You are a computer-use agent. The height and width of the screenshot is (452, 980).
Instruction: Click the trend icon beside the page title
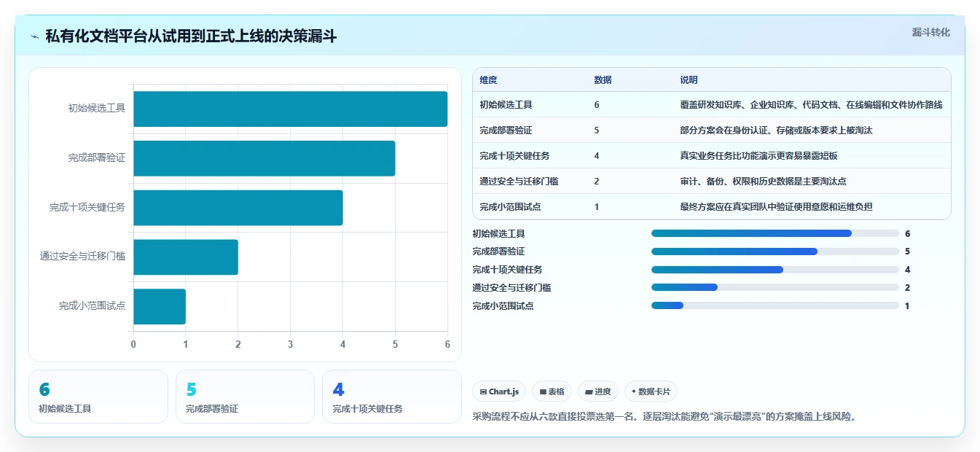tap(34, 36)
